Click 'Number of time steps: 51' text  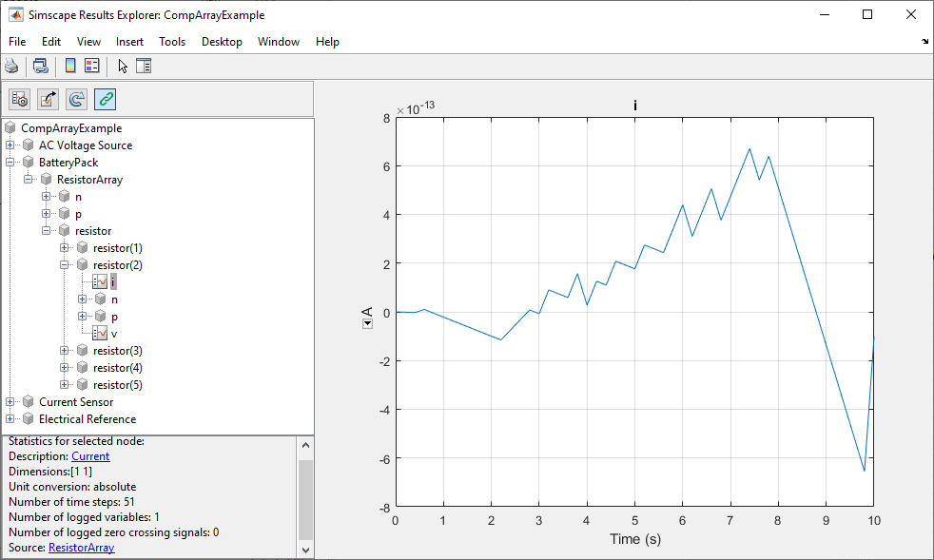[71, 502]
